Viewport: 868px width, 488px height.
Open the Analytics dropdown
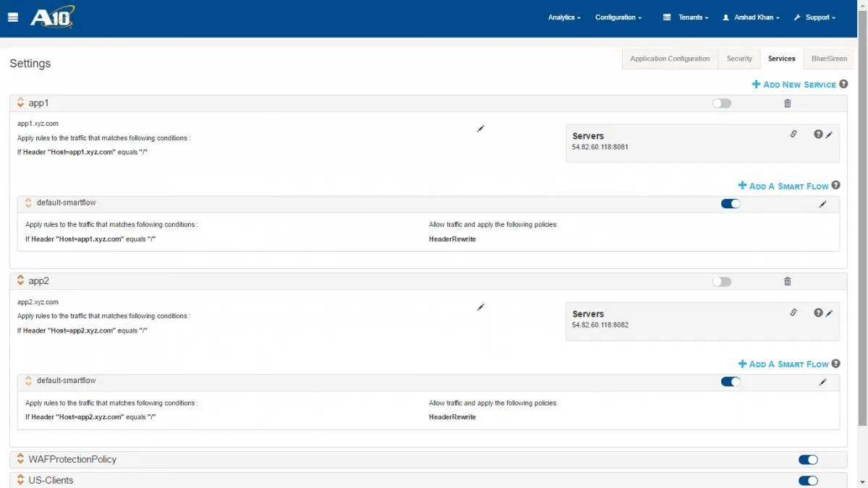(x=564, y=17)
